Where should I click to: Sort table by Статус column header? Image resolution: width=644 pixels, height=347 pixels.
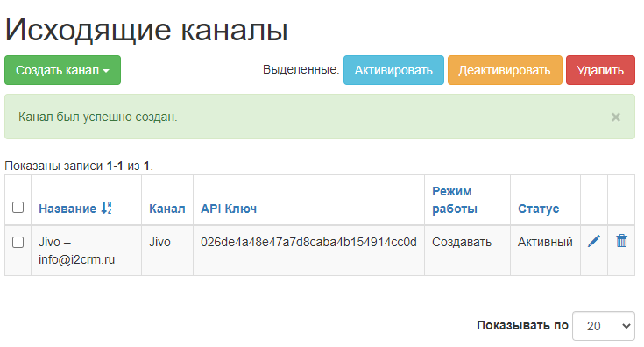click(x=538, y=209)
